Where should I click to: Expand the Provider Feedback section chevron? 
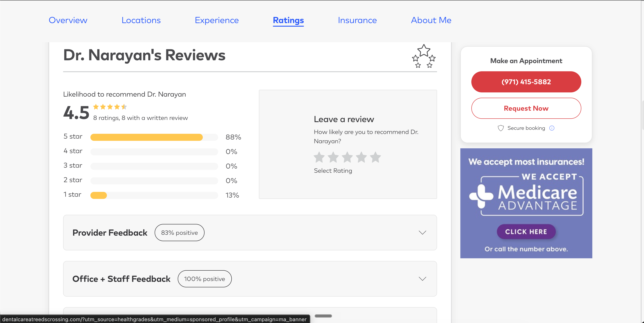click(x=422, y=233)
